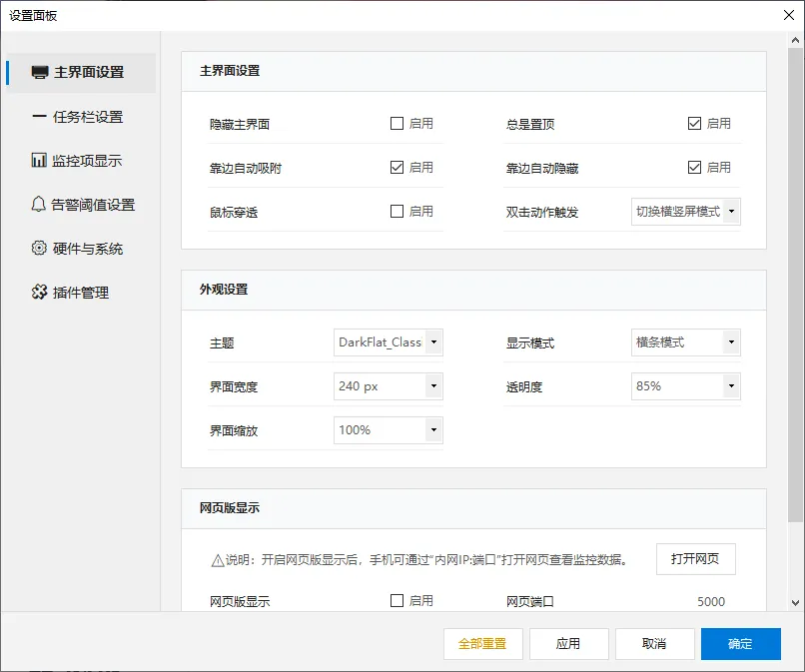Open the 双击动作触发 dropdown
The image size is (805, 672).
pos(685,211)
